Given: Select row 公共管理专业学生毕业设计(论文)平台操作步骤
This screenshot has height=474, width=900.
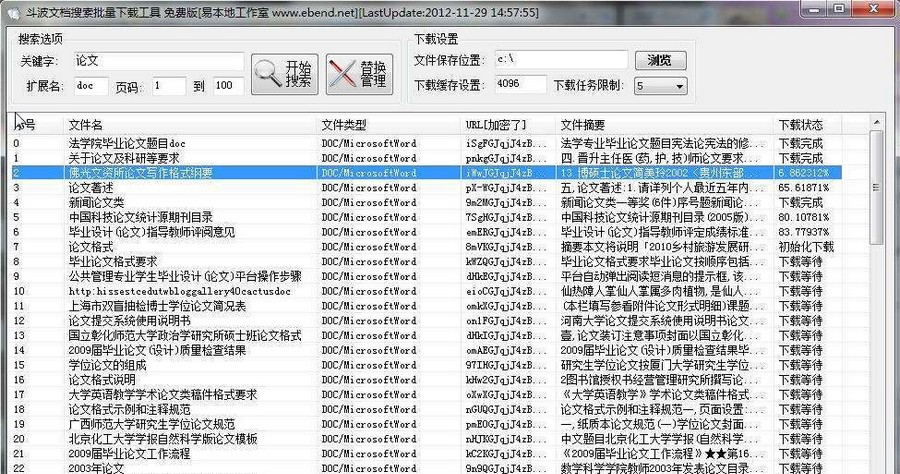Looking at the screenshot, I should (x=426, y=277).
